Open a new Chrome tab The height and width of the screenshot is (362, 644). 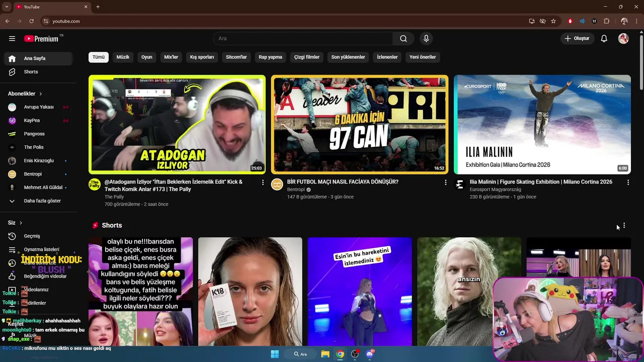click(98, 7)
